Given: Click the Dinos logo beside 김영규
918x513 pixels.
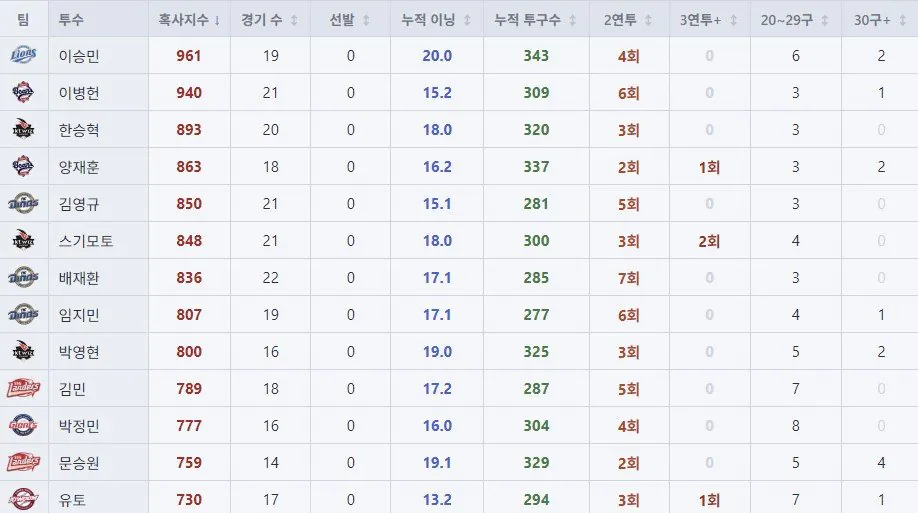Looking at the screenshot, I should [23, 203].
